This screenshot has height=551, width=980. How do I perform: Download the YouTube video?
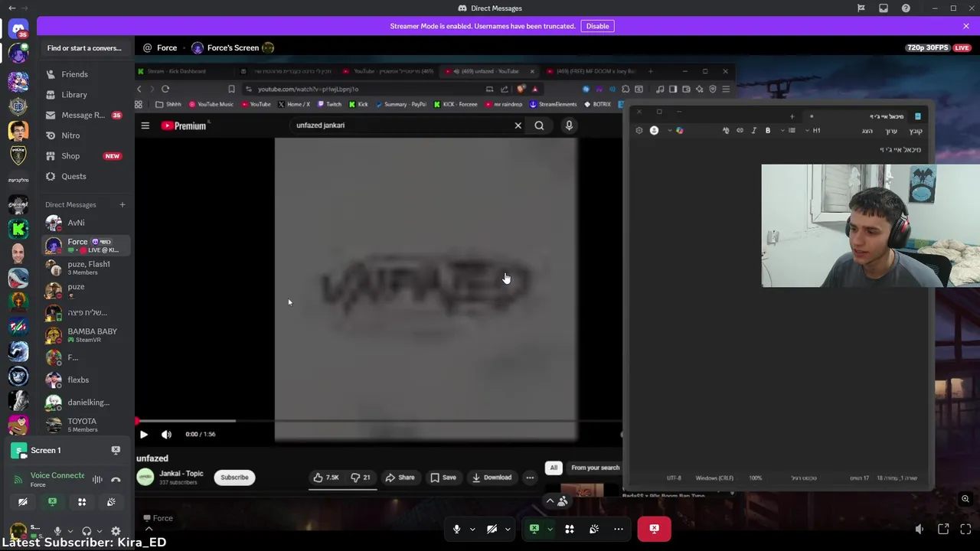coord(492,478)
